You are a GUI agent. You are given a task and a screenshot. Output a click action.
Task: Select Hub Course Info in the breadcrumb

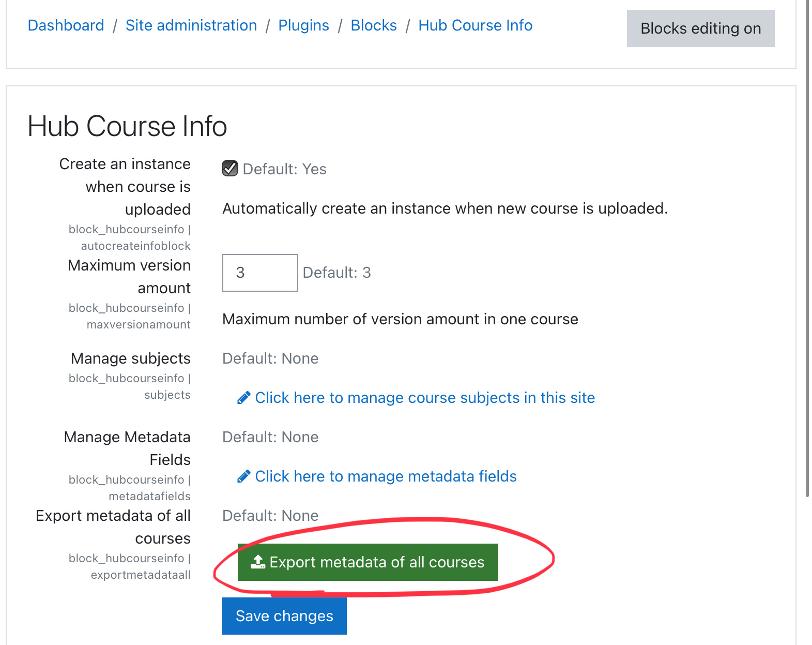click(475, 25)
